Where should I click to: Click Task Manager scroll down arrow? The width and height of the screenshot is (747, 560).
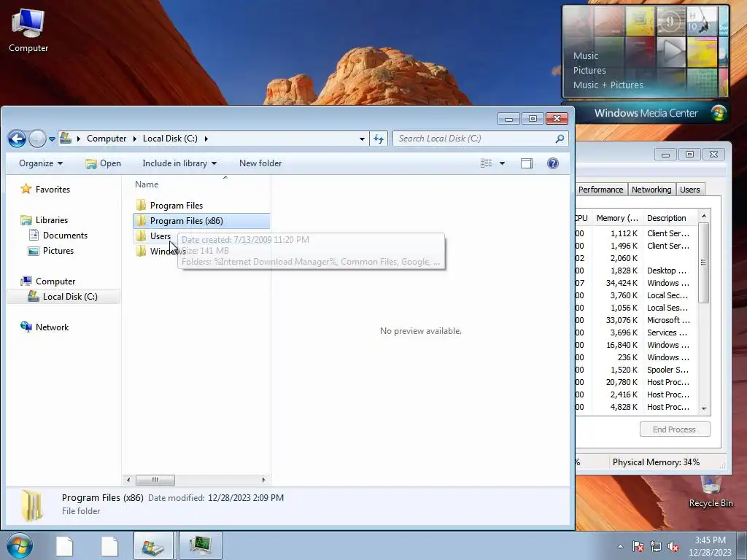click(704, 409)
